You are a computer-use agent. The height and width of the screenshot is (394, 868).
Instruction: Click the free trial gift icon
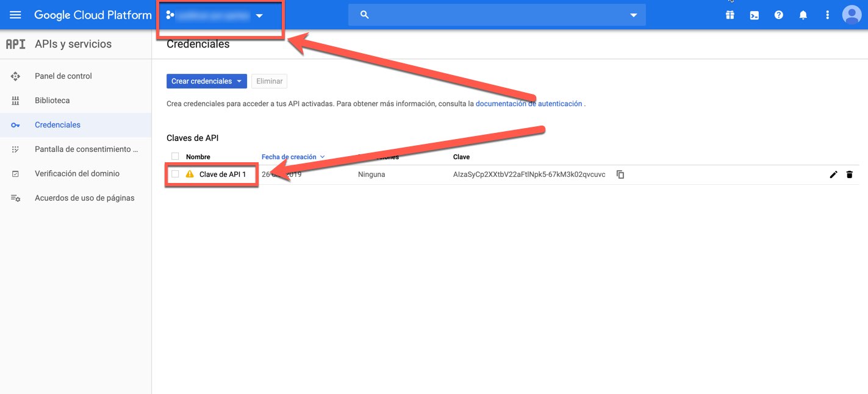coord(730,14)
